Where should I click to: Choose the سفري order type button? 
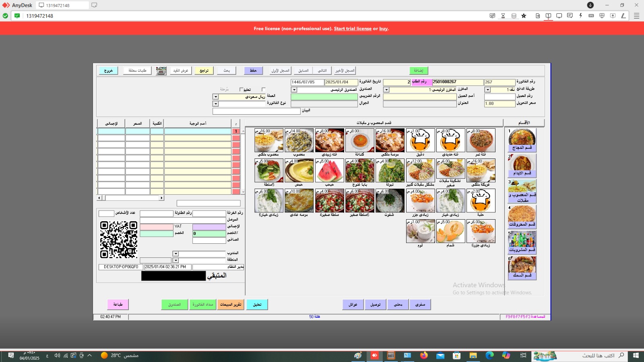(x=420, y=304)
